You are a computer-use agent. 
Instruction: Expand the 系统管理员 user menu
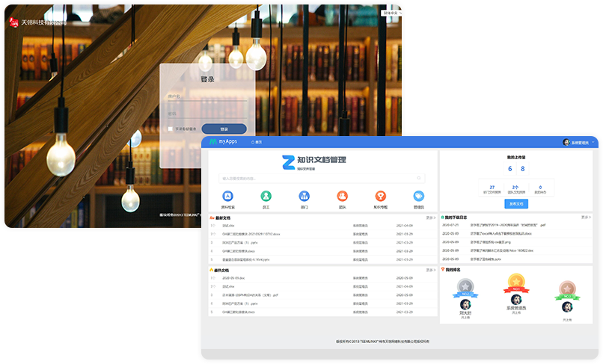point(579,141)
